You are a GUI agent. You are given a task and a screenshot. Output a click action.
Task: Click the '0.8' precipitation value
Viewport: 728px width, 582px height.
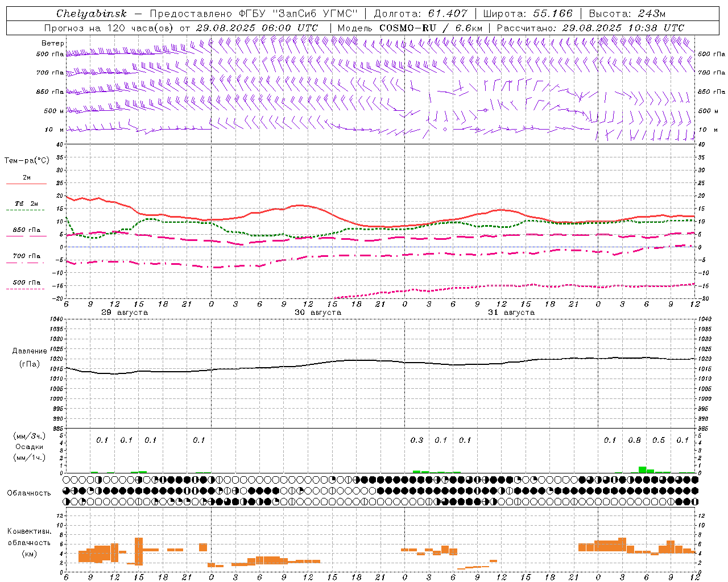634,440
